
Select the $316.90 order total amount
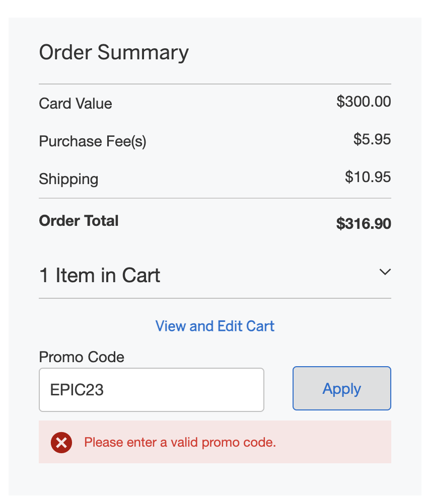[364, 224]
